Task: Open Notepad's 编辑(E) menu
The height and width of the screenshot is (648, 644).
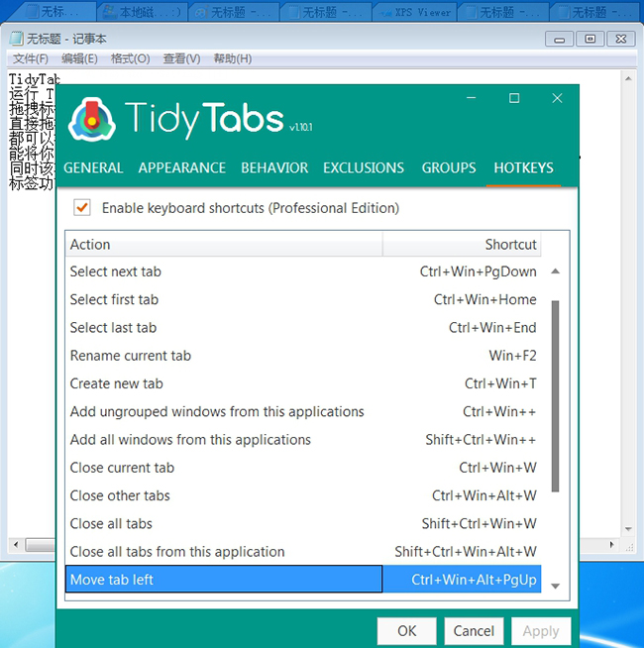Action: pos(79,58)
